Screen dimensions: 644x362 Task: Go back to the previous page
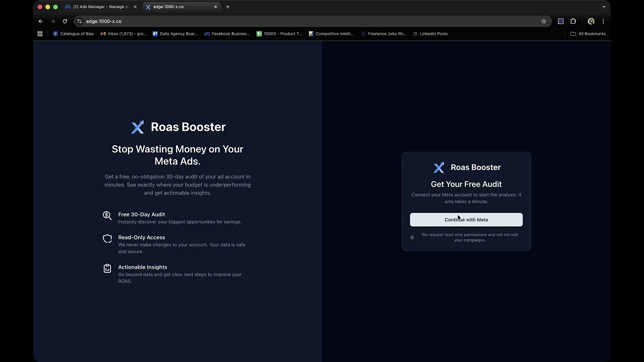[x=41, y=21]
